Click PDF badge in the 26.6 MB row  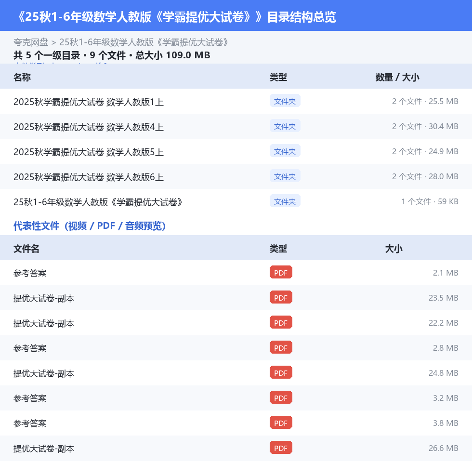pos(281,448)
